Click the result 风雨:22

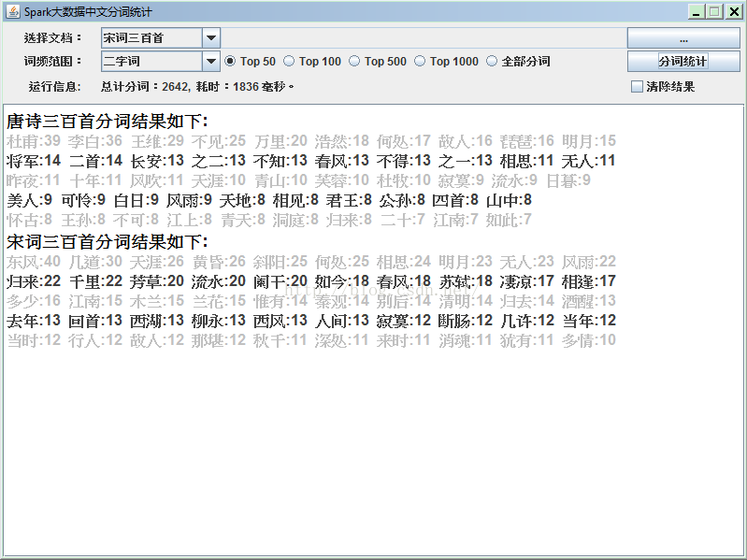(x=589, y=262)
